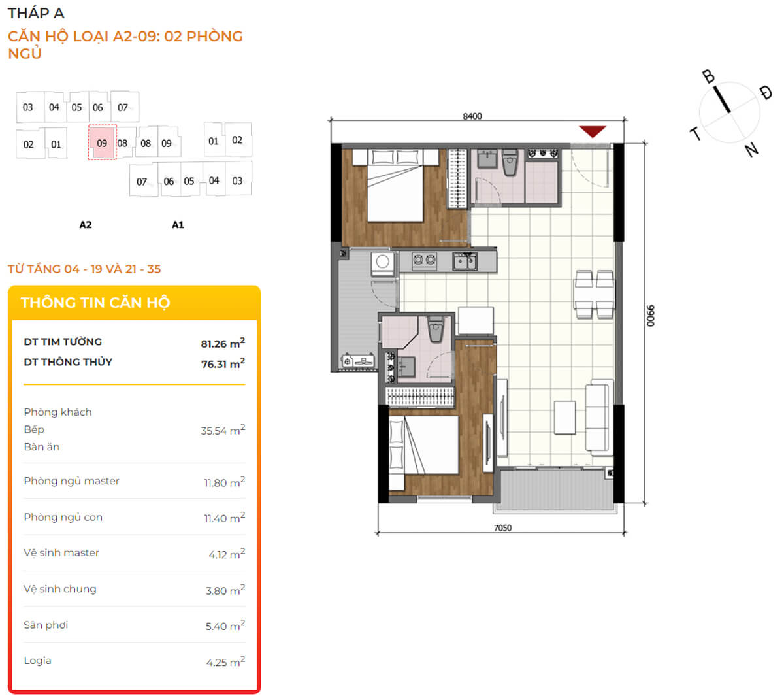784x700 pixels.
Task: Select the washing machine on the drying area
Action: click(x=383, y=262)
